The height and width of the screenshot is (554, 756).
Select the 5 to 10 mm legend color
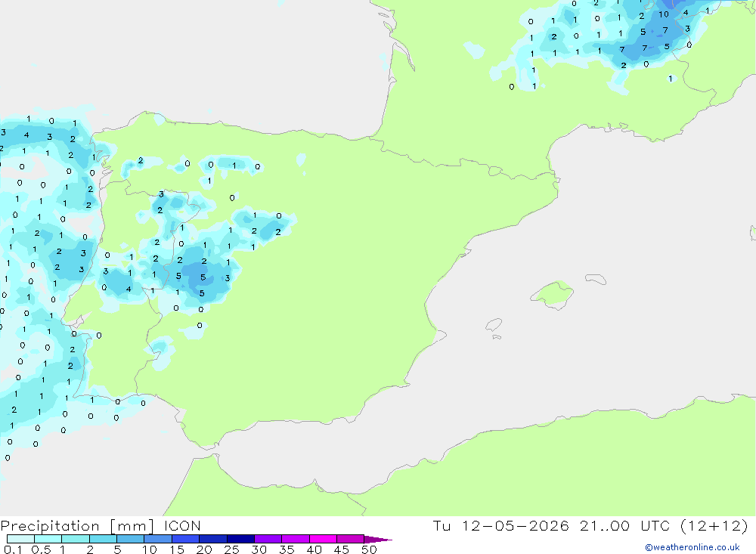tap(130, 539)
